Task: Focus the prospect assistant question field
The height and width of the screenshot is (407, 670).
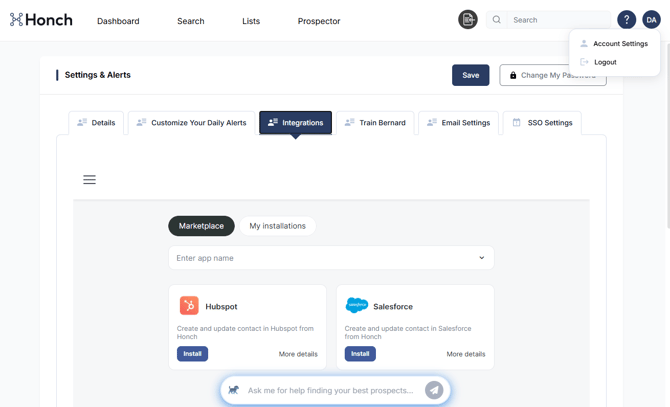Action: click(x=330, y=390)
